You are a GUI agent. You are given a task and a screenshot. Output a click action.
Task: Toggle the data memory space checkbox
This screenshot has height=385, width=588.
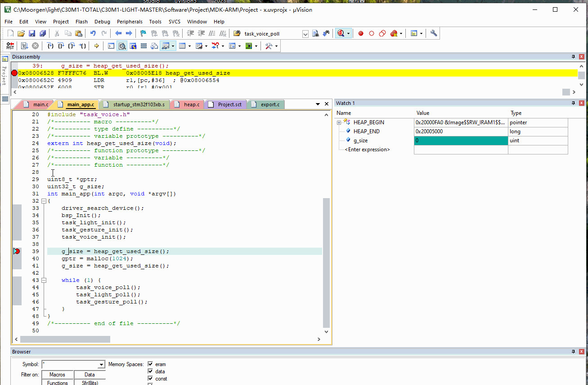click(x=150, y=371)
